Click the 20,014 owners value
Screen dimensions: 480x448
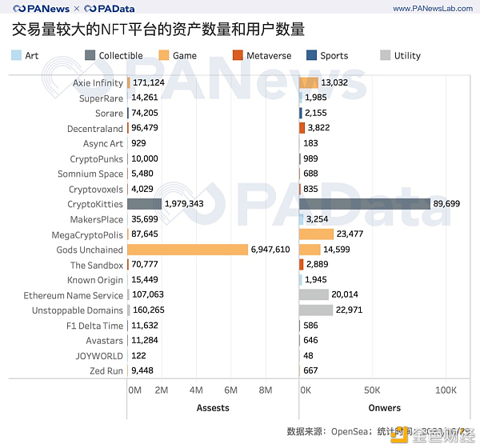click(x=345, y=295)
